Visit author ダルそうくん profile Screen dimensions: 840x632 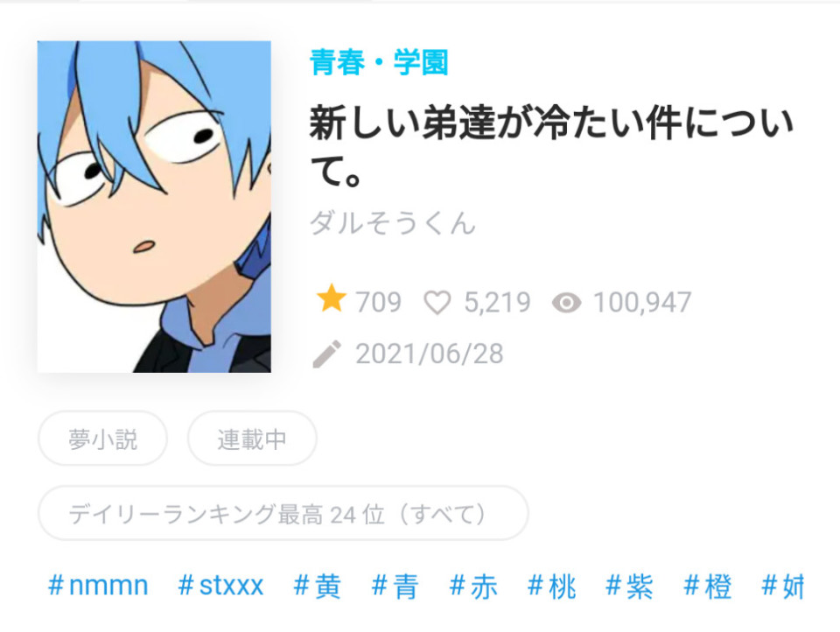393,222
